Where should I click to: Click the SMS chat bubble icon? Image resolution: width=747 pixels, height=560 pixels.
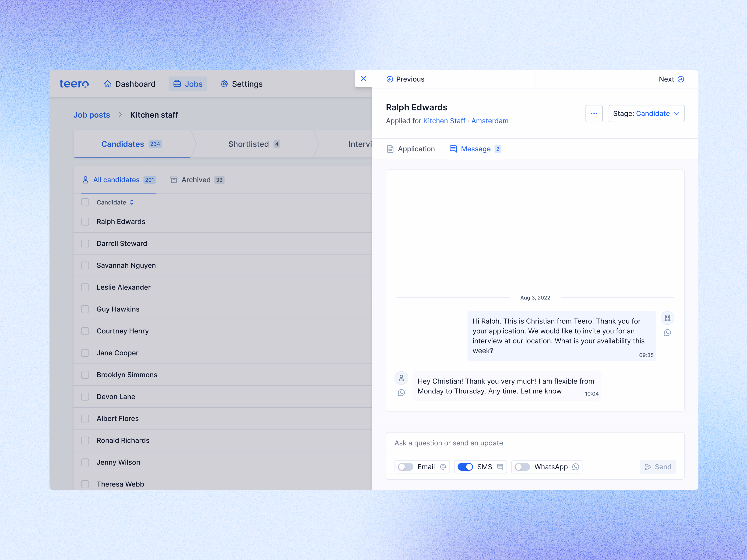click(500, 467)
